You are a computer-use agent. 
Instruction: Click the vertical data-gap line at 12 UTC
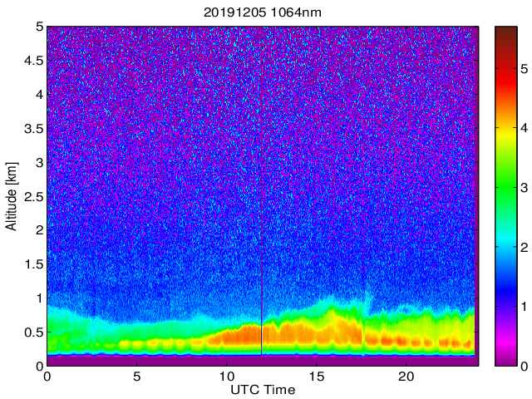pos(262,192)
